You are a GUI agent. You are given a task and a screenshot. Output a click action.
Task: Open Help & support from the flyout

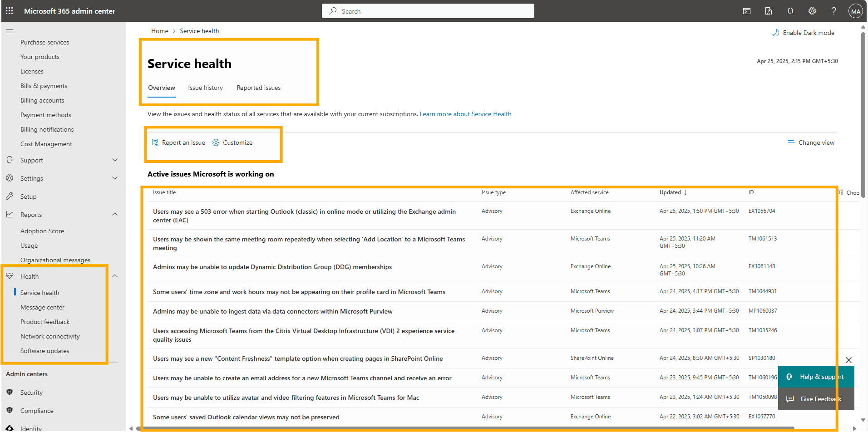click(816, 377)
